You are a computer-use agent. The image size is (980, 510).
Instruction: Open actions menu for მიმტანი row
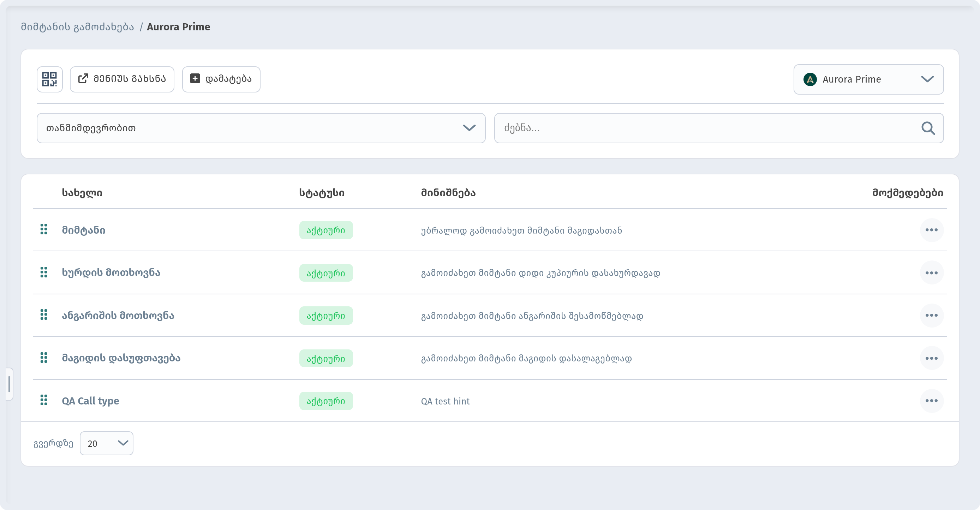(931, 230)
